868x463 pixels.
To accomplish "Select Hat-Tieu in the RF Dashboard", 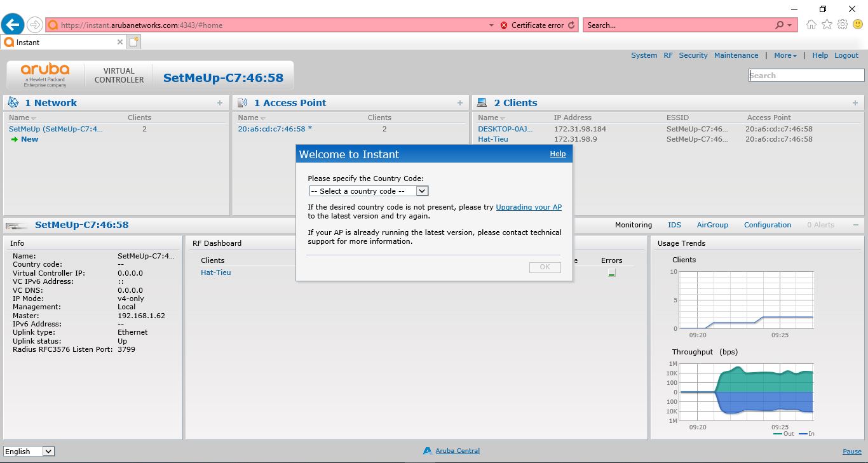I will 216,272.
